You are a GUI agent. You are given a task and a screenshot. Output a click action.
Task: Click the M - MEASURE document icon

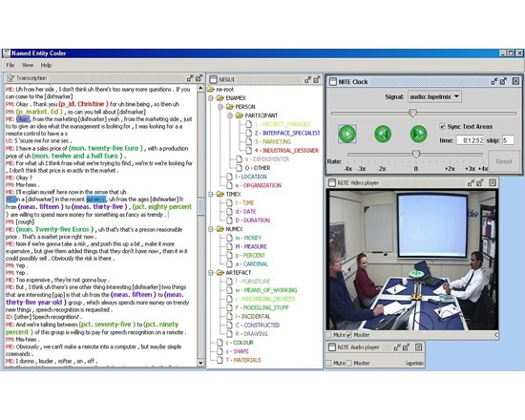pyautogui.click(x=229, y=246)
